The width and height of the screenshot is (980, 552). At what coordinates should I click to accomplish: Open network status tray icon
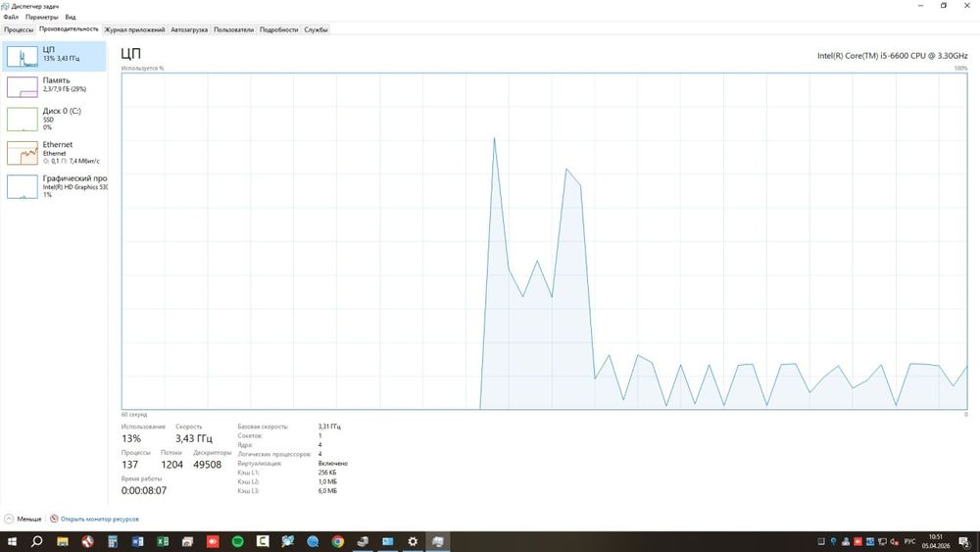click(x=883, y=541)
